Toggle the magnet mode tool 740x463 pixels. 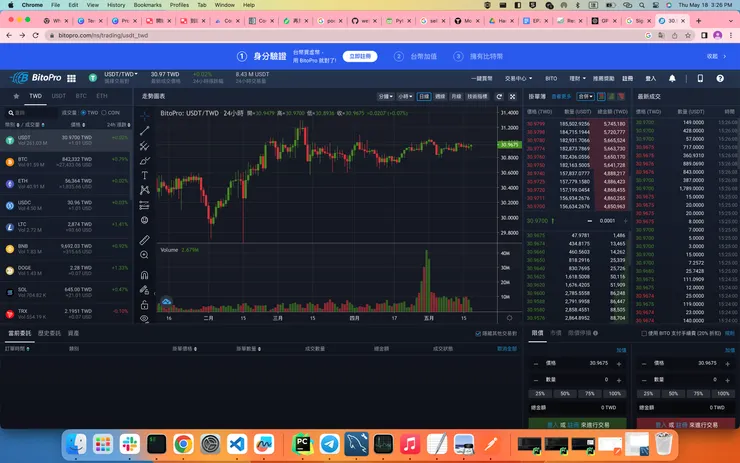tap(144, 275)
